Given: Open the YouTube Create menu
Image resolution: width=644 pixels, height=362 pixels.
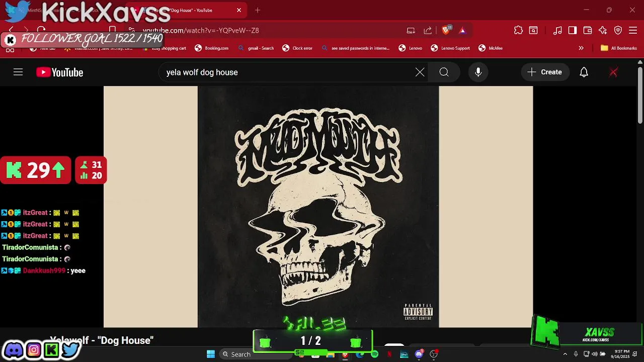Looking at the screenshot, I should click(545, 72).
